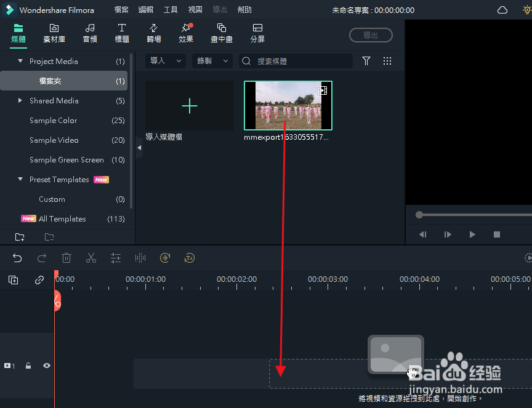Click the audio waveform beat icon
The width and height of the screenshot is (532, 408).
tap(140, 258)
